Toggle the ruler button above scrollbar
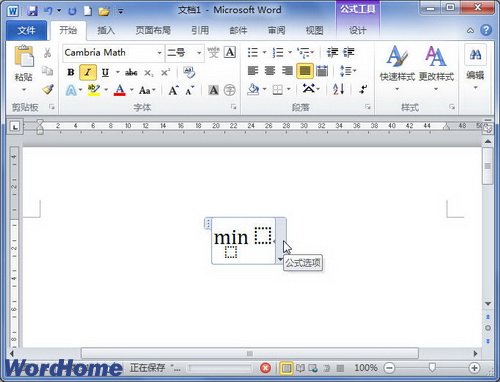The image size is (500, 382). (x=488, y=128)
